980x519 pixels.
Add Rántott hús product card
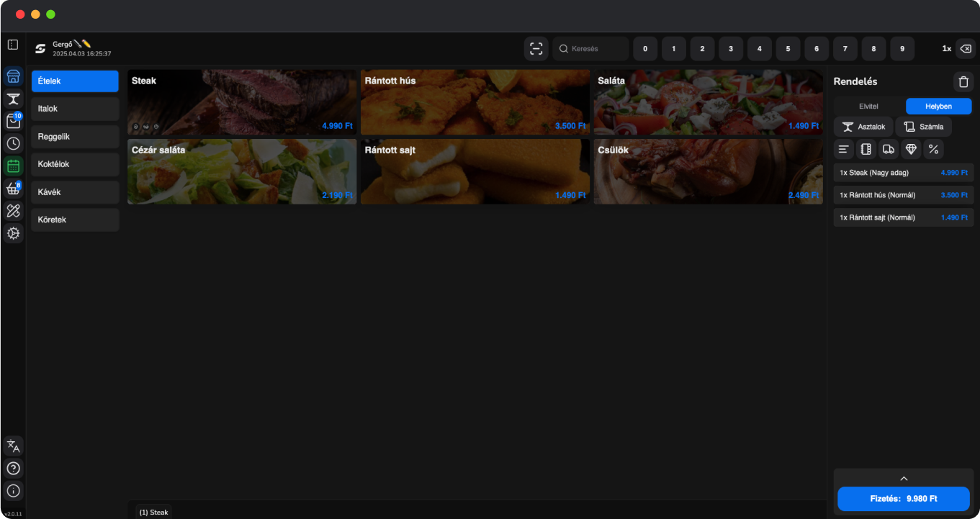tap(475, 102)
